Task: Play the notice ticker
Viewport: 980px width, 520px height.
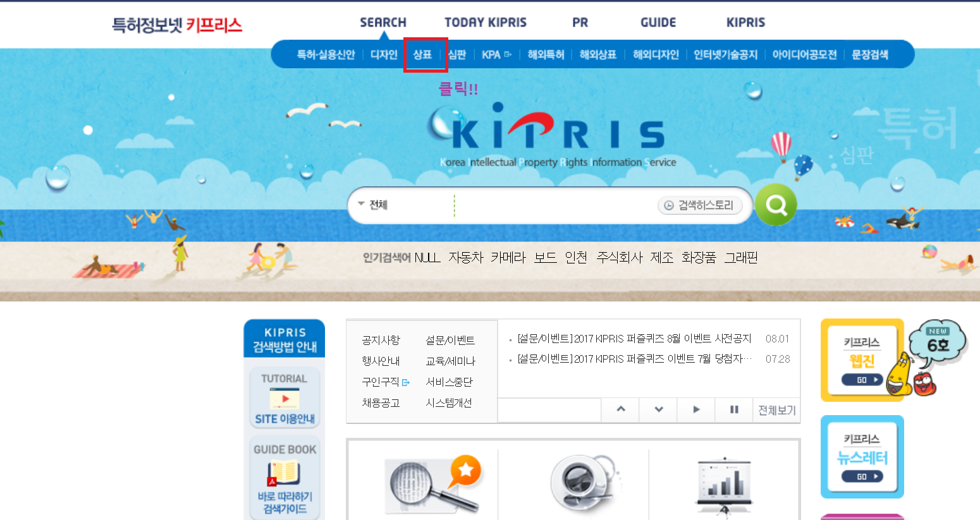Action: tap(696, 409)
